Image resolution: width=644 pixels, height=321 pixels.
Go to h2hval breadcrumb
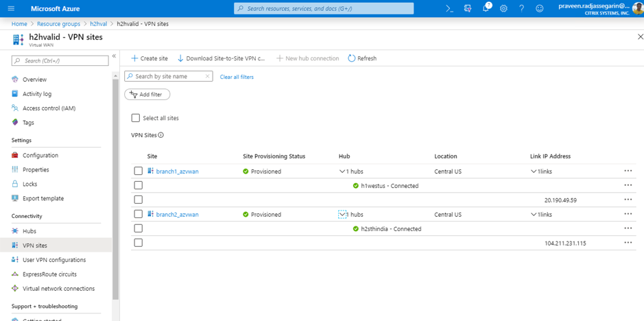click(99, 24)
